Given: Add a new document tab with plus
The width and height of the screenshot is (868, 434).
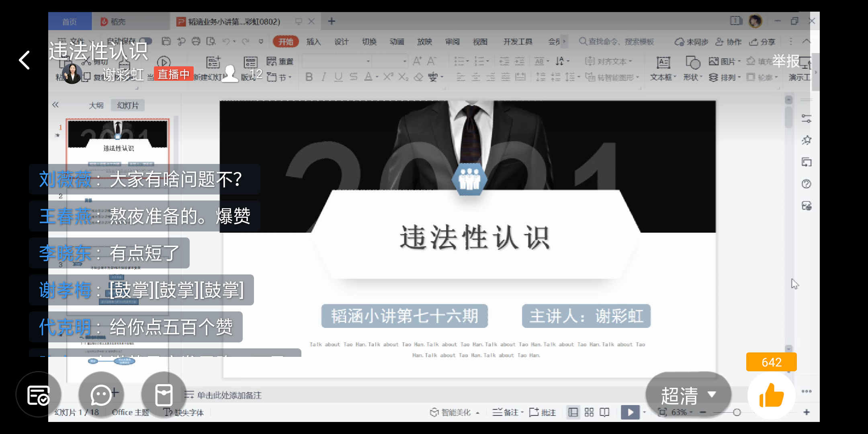Looking at the screenshot, I should [x=332, y=21].
